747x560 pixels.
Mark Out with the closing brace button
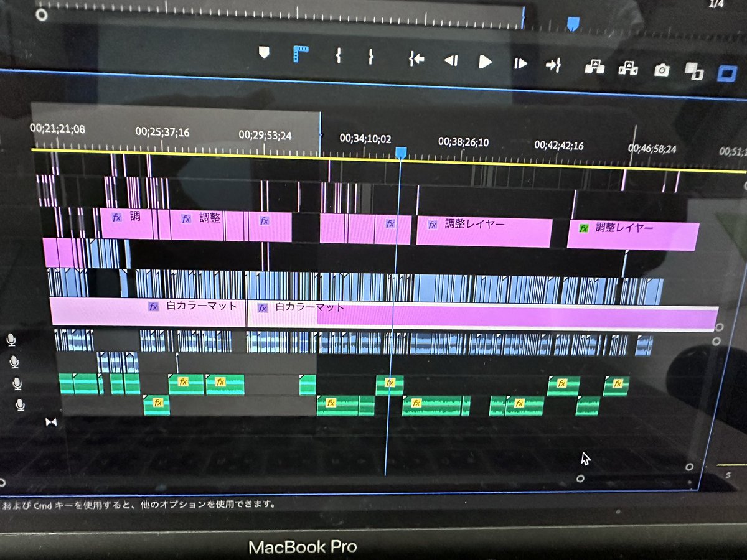[370, 57]
